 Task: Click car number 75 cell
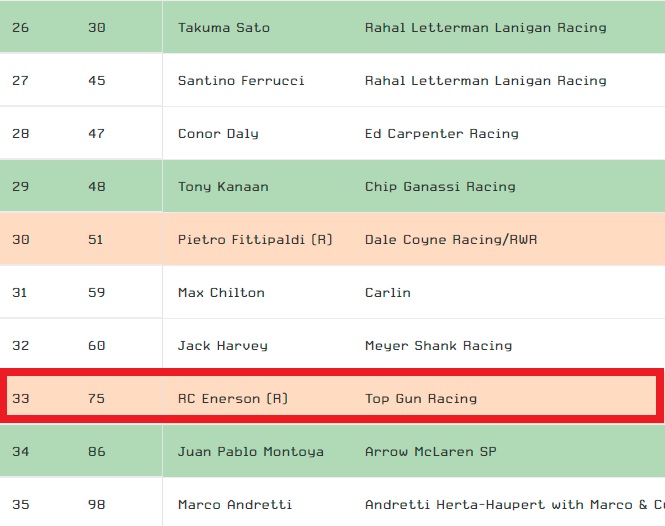(96, 398)
